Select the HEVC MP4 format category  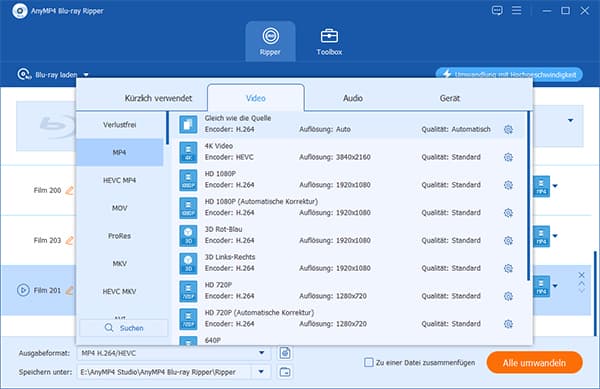120,180
